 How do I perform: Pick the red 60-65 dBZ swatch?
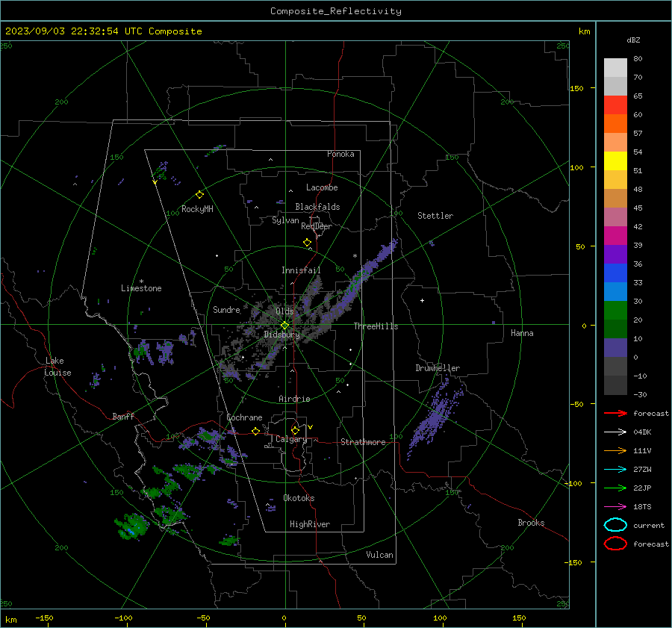pos(615,105)
